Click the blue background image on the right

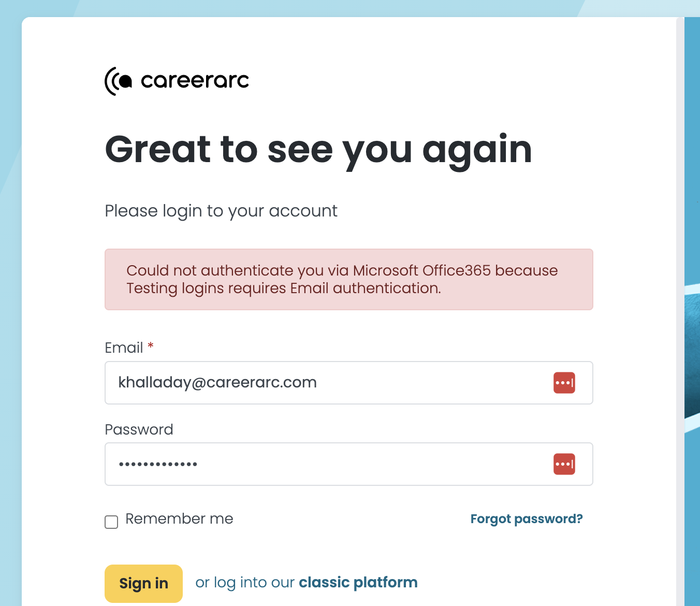tap(692, 311)
